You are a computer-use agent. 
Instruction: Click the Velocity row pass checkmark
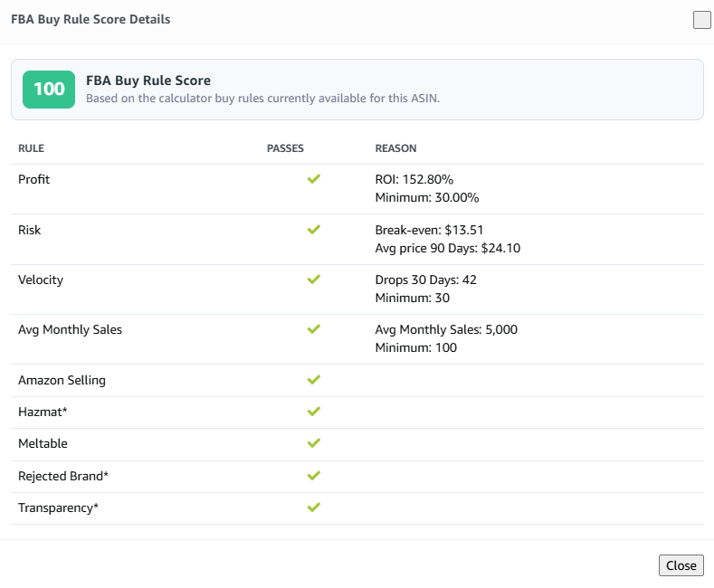pyautogui.click(x=314, y=279)
